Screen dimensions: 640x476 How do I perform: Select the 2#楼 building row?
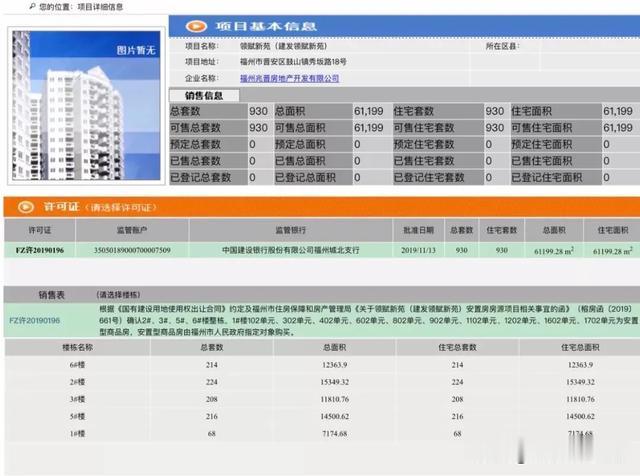[x=322, y=382]
